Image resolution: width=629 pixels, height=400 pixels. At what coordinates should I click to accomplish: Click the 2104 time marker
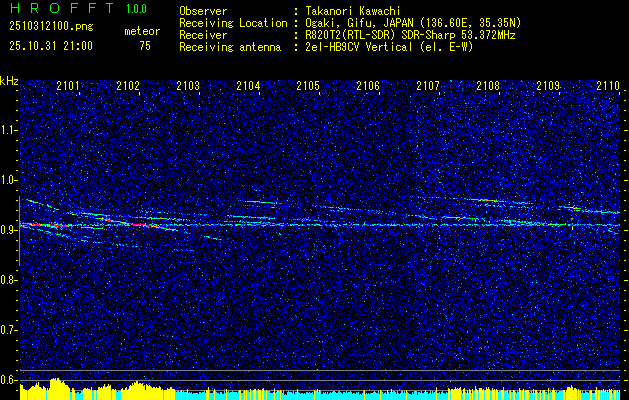pyautogui.click(x=248, y=85)
